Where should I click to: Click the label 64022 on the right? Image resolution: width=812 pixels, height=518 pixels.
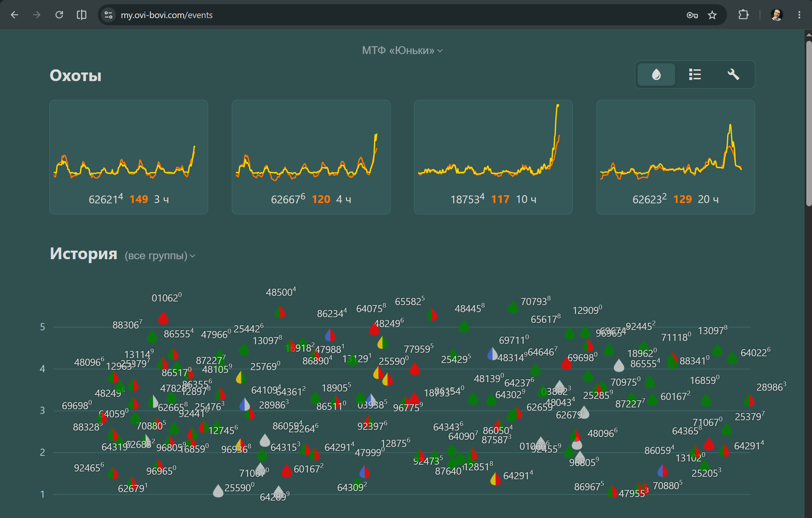pyautogui.click(x=755, y=352)
